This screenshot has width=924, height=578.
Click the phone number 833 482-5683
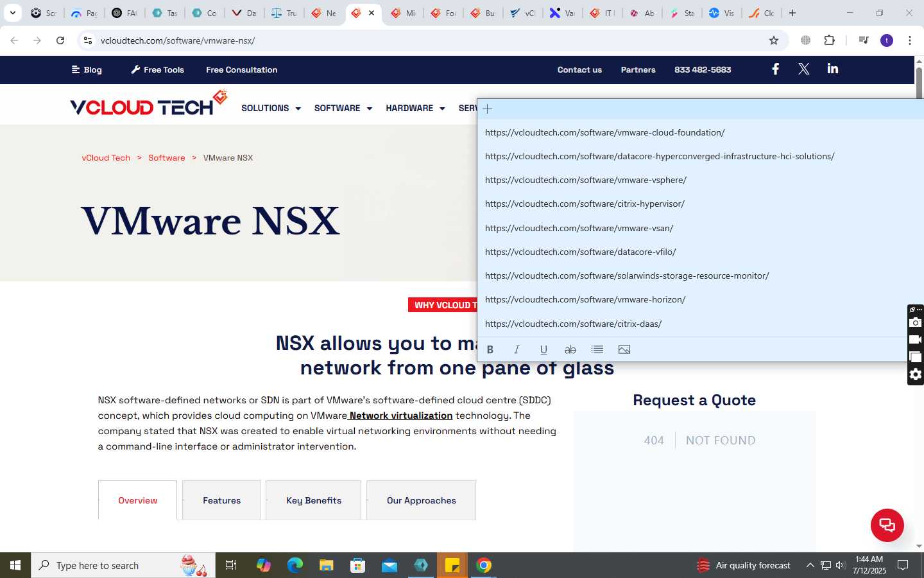coord(703,69)
